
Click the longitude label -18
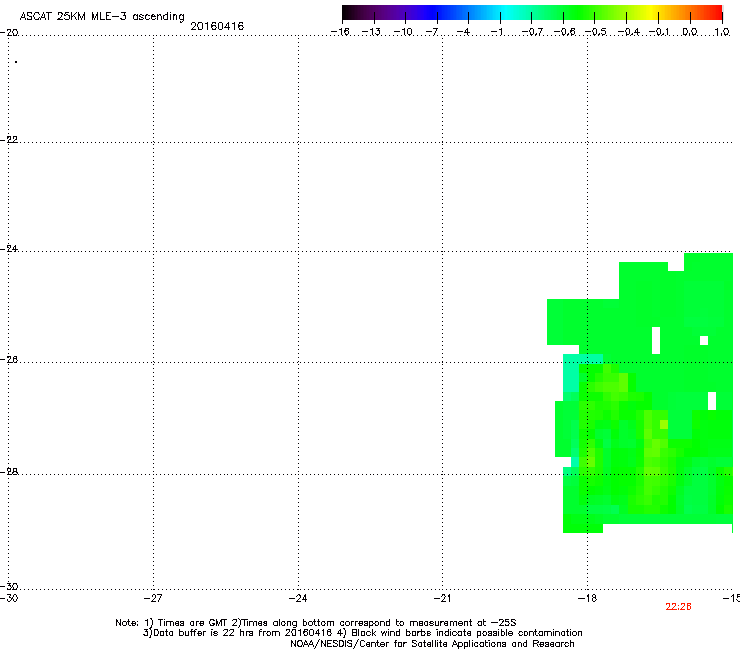(x=587, y=598)
